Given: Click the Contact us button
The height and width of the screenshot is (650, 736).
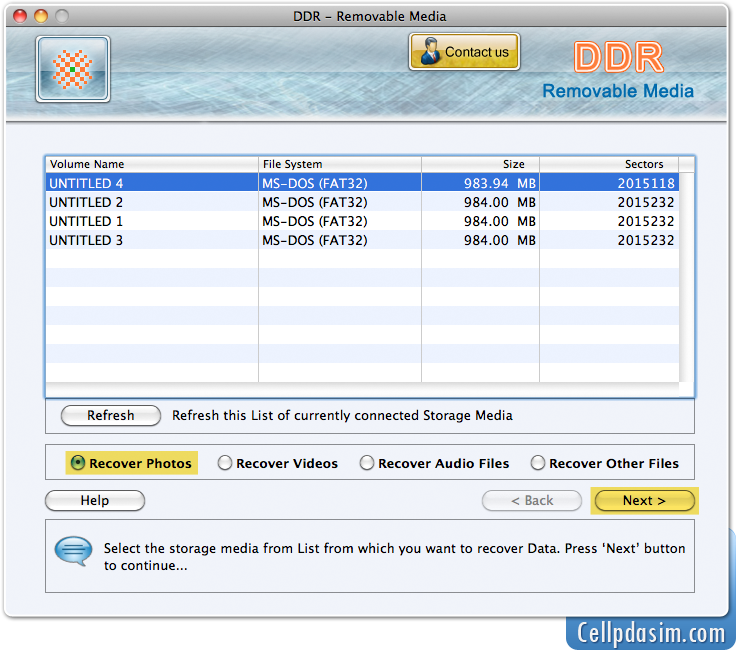Looking at the screenshot, I should tap(464, 52).
